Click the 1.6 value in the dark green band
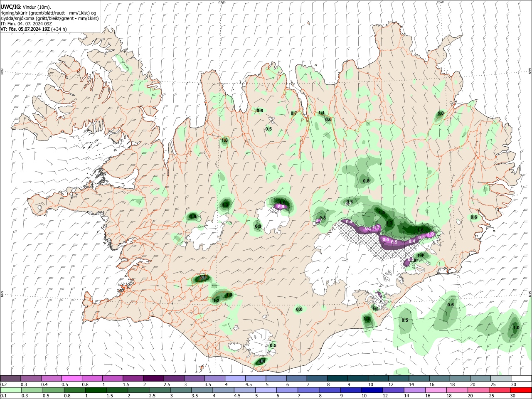 420,230
